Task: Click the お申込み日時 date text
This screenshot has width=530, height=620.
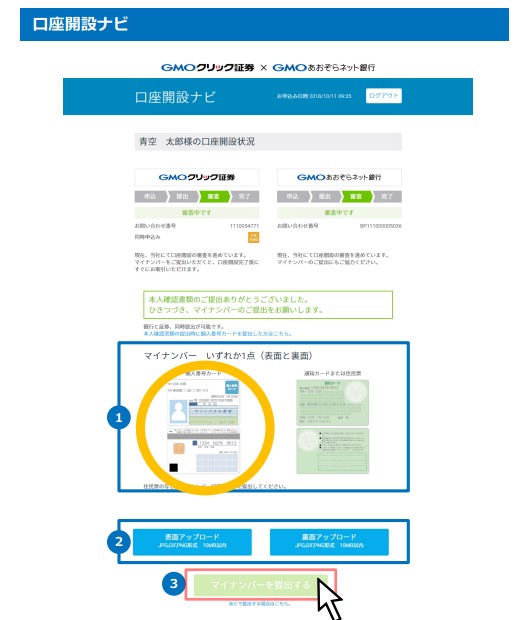Action: 314,96
